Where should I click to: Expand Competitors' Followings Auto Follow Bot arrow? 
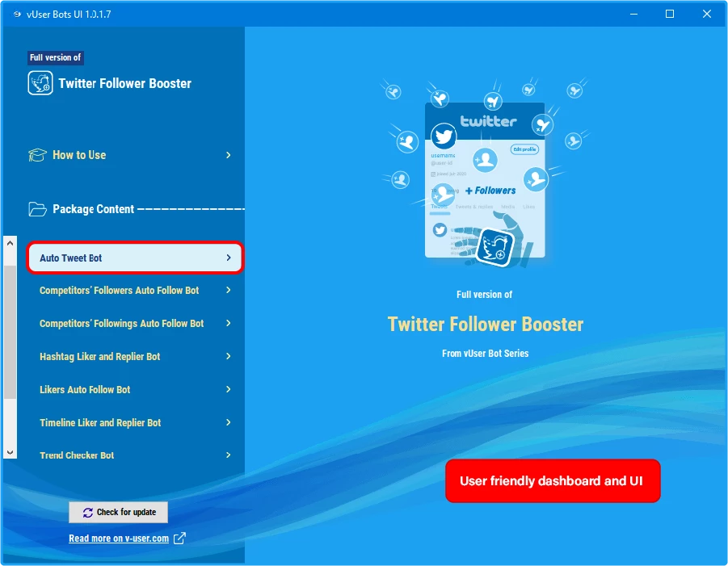pyautogui.click(x=228, y=323)
